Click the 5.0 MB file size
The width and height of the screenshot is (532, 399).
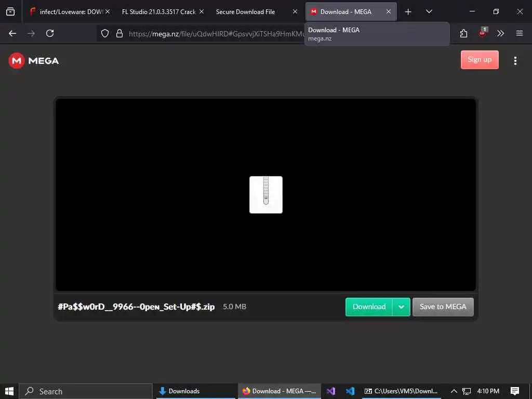[234, 307]
